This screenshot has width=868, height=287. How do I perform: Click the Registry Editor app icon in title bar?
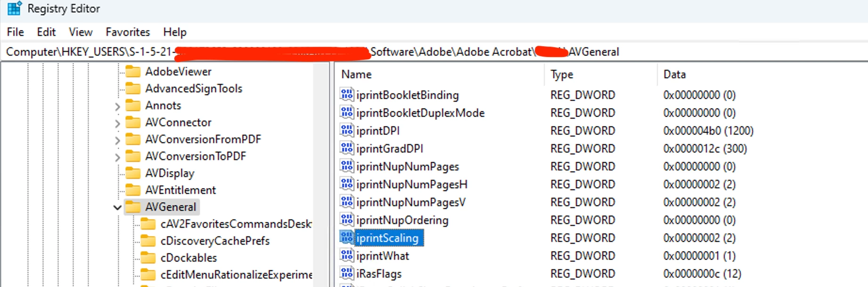pyautogui.click(x=14, y=8)
